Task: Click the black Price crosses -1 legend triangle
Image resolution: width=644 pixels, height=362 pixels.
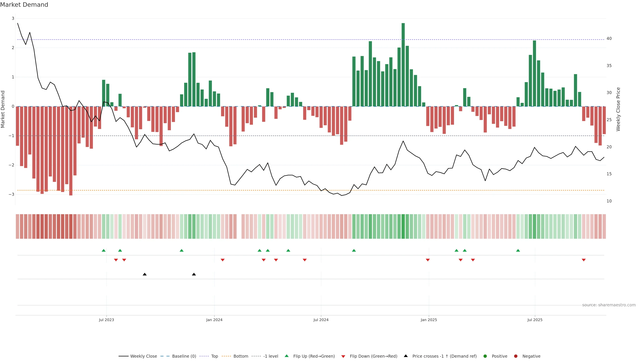Action: (406, 356)
